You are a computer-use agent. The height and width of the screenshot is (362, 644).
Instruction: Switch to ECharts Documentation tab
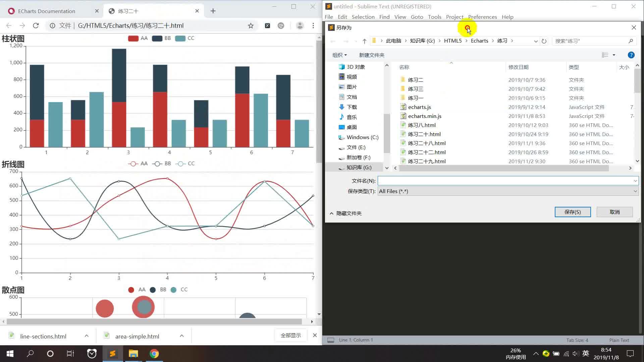[47, 11]
